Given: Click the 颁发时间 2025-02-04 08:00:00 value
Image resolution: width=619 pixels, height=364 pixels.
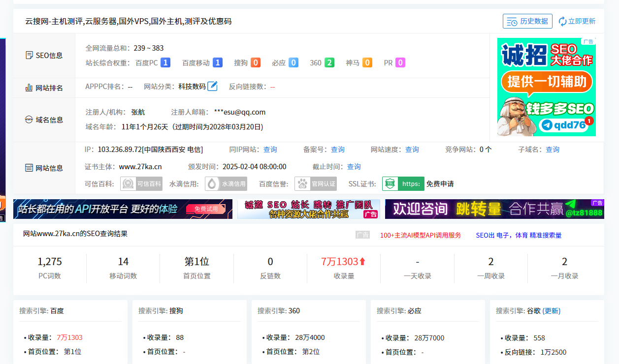Looking at the screenshot, I should point(254,166).
